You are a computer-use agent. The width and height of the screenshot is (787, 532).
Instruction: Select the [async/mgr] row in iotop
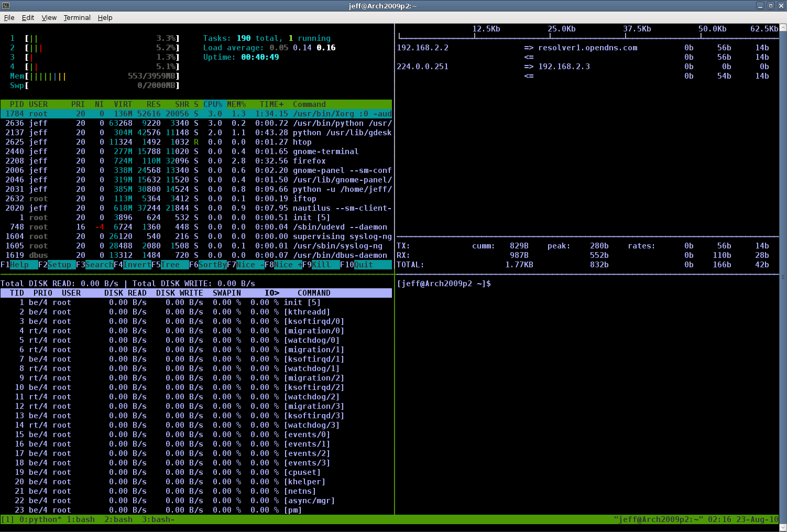tap(196, 501)
